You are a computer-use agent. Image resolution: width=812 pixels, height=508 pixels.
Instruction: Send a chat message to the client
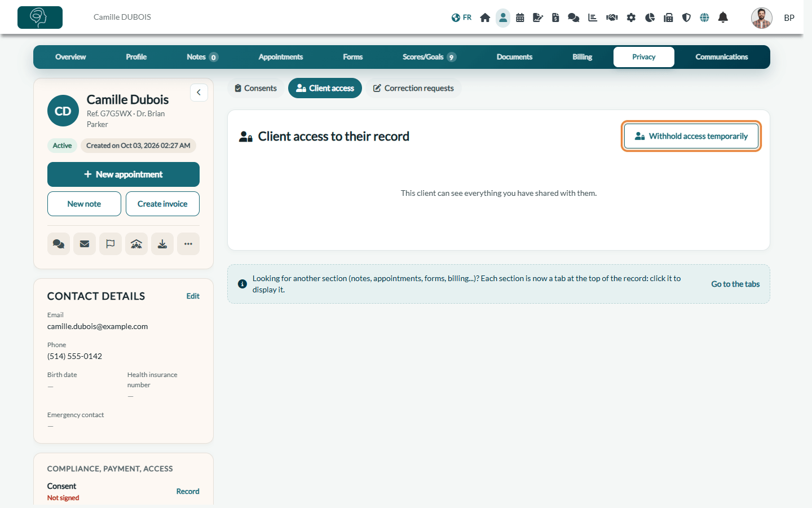click(x=59, y=244)
